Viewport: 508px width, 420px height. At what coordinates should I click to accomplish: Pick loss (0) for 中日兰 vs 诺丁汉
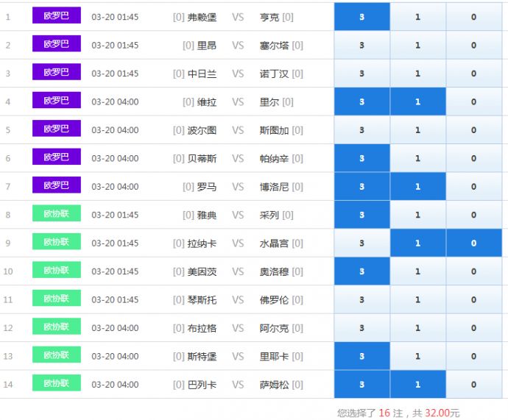(473, 74)
